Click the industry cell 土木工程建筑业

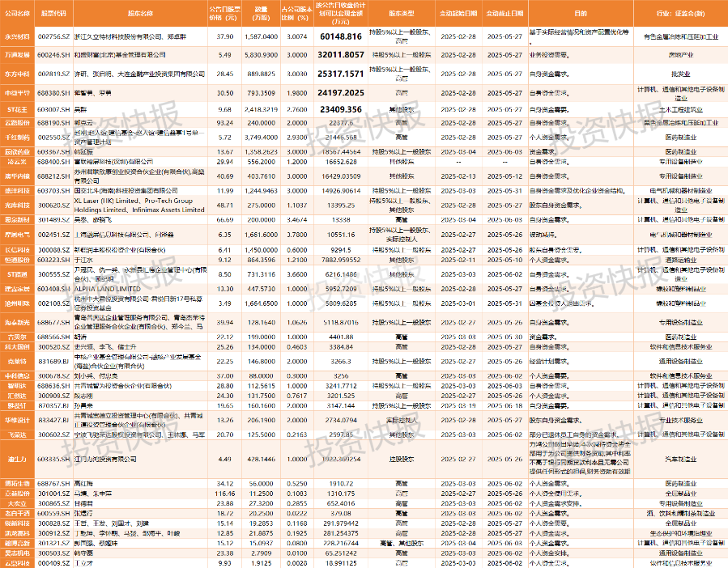(681, 109)
